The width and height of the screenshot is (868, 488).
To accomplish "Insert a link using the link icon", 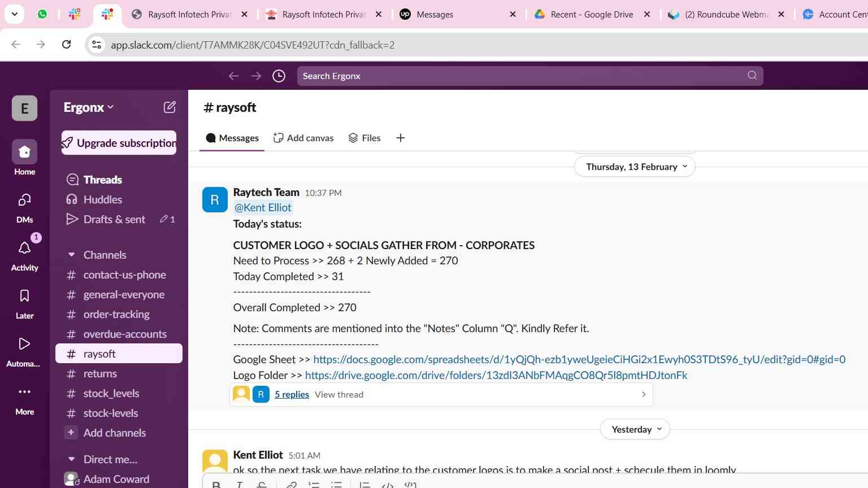I will pos(292,484).
